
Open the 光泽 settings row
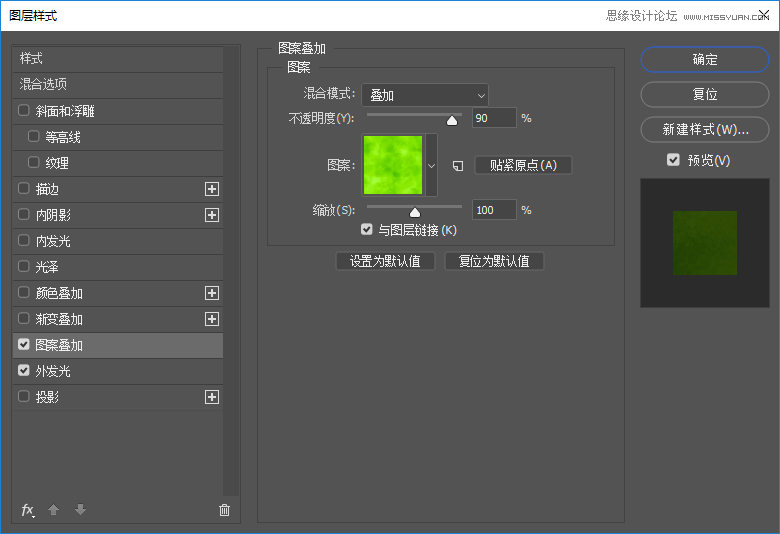(118, 267)
